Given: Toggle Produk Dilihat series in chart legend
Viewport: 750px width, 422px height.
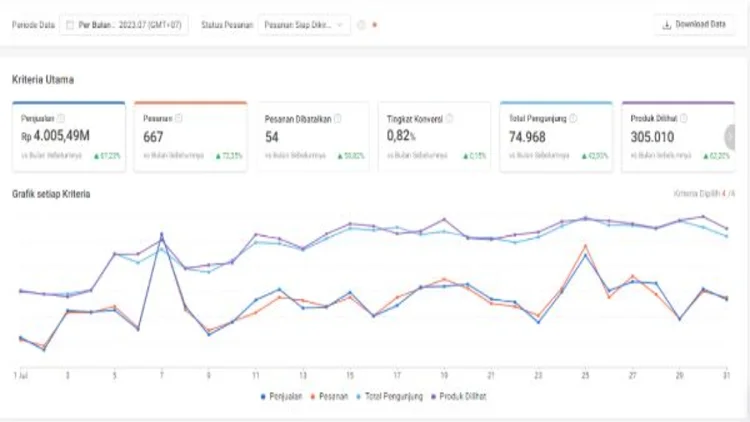Looking at the screenshot, I should click(x=459, y=396).
